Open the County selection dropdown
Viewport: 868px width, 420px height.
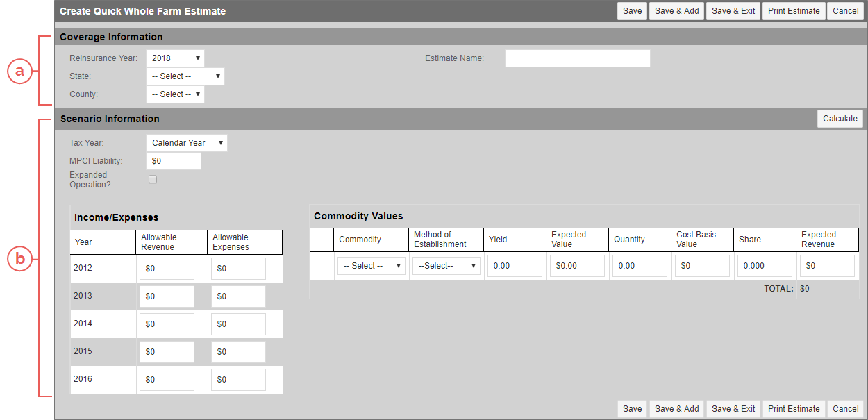tap(174, 94)
